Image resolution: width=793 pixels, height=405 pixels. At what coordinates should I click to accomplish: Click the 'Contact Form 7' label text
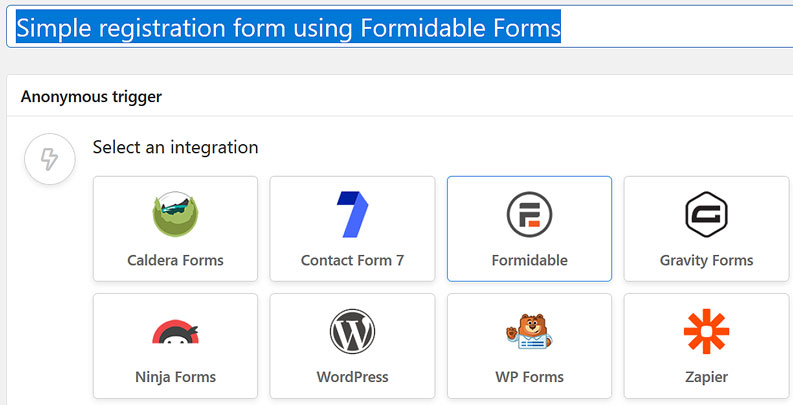point(353,260)
